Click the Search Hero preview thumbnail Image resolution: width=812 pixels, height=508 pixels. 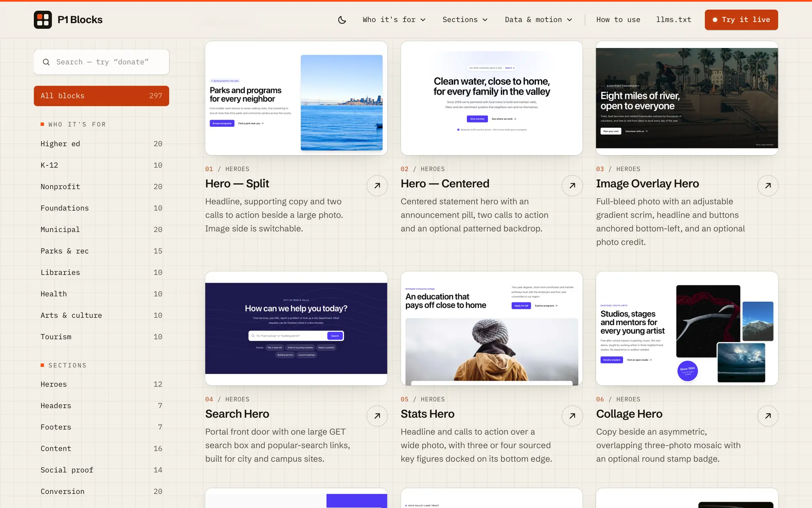tap(296, 328)
